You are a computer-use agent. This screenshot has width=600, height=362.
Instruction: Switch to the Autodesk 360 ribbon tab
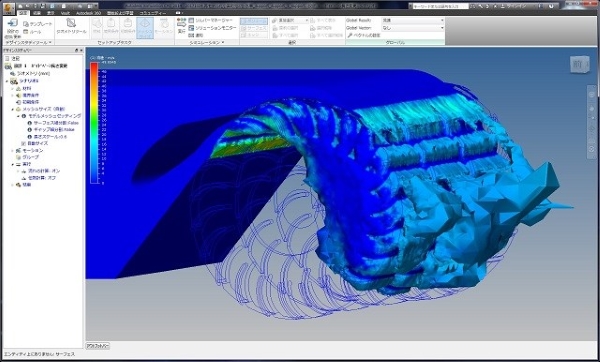88,13
